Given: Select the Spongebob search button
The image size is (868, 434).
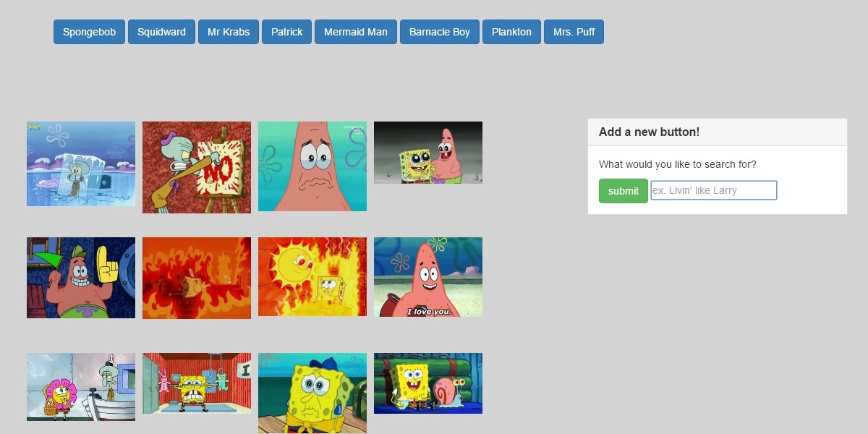Looking at the screenshot, I should point(88,32).
